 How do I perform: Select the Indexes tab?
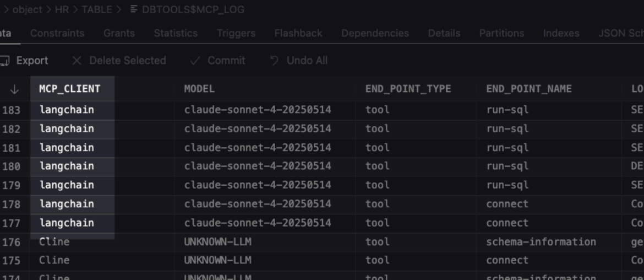[x=561, y=33]
